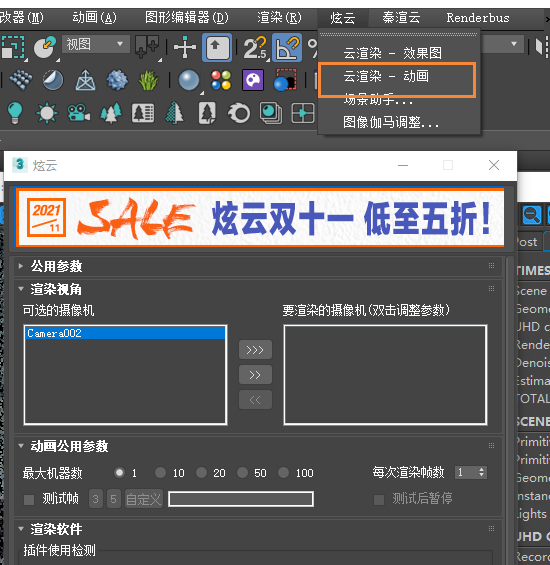Screen dimensions: 550x565
Task: Click the circular refresh arrows icon
Action: click(x=239, y=113)
